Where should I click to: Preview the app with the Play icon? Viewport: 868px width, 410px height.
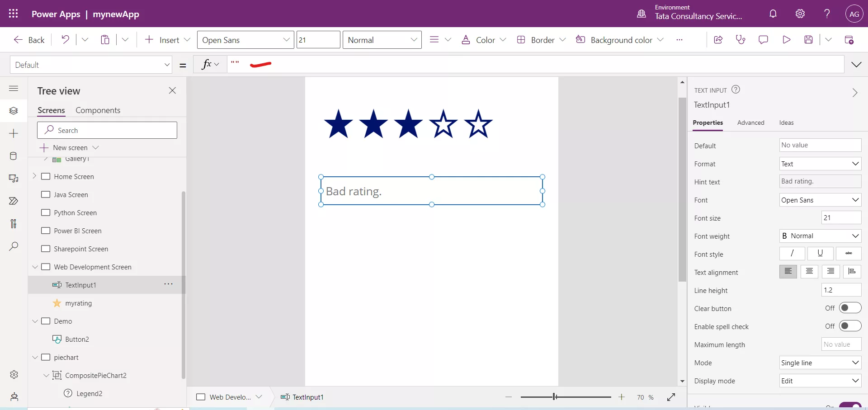tap(786, 39)
